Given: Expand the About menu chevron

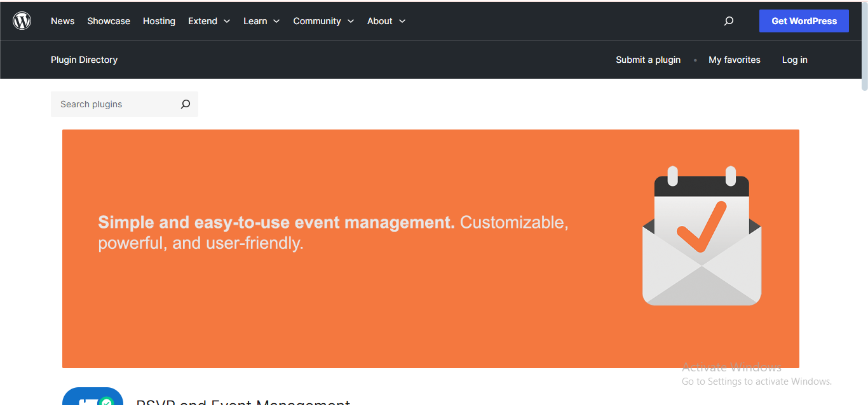Looking at the screenshot, I should click(402, 21).
